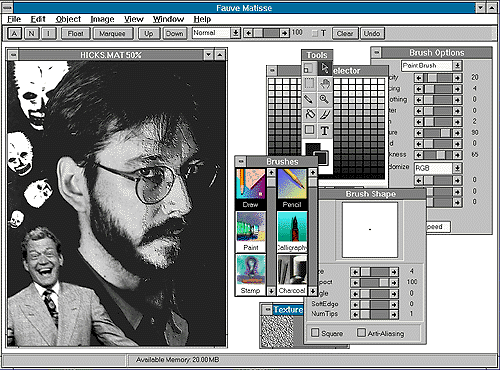The width and height of the screenshot is (500, 370).
Task: Pick the Stamp brush in Brushes palette
Action: coord(251,275)
